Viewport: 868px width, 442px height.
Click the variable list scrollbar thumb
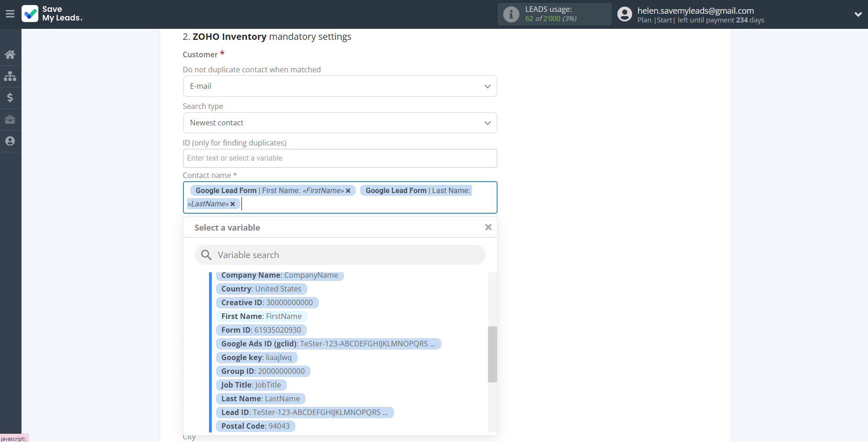(x=492, y=354)
